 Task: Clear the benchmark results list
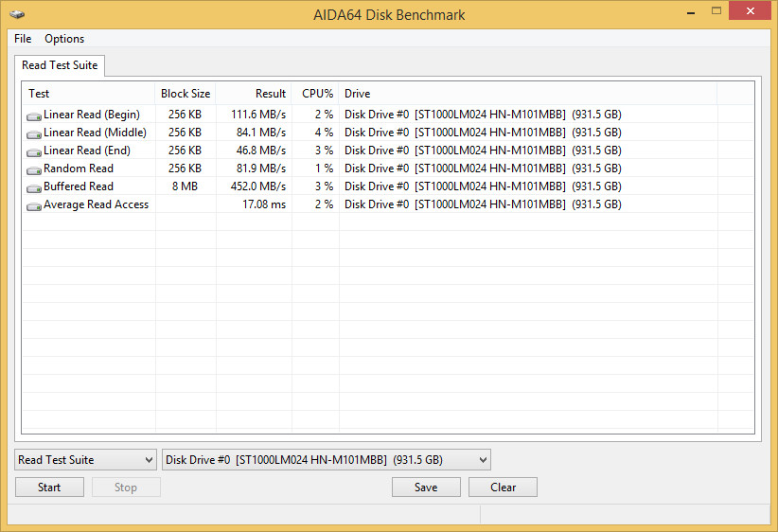coord(504,488)
